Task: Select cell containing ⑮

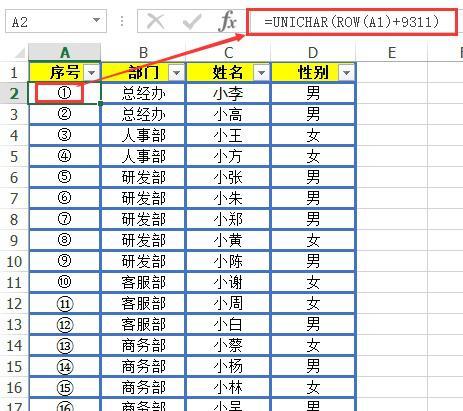Action: [x=65, y=387]
